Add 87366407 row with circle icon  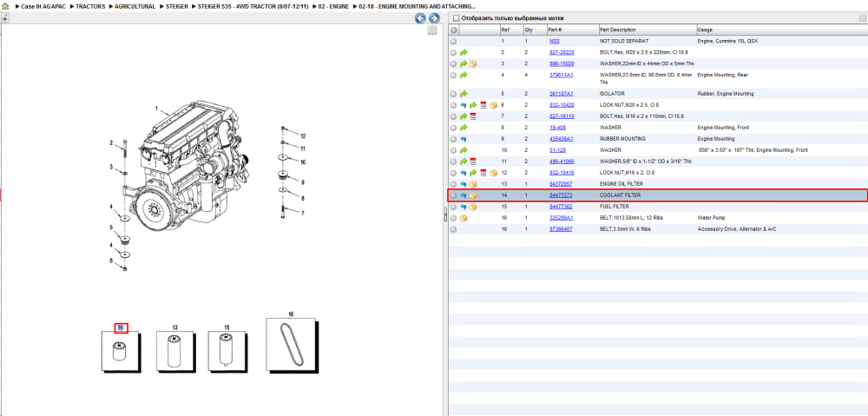(453, 228)
